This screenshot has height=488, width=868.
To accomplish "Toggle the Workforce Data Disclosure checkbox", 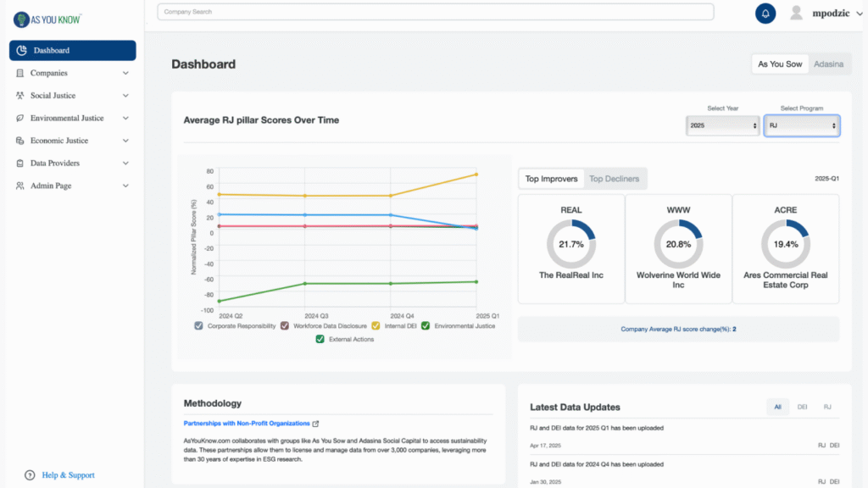I will (285, 326).
